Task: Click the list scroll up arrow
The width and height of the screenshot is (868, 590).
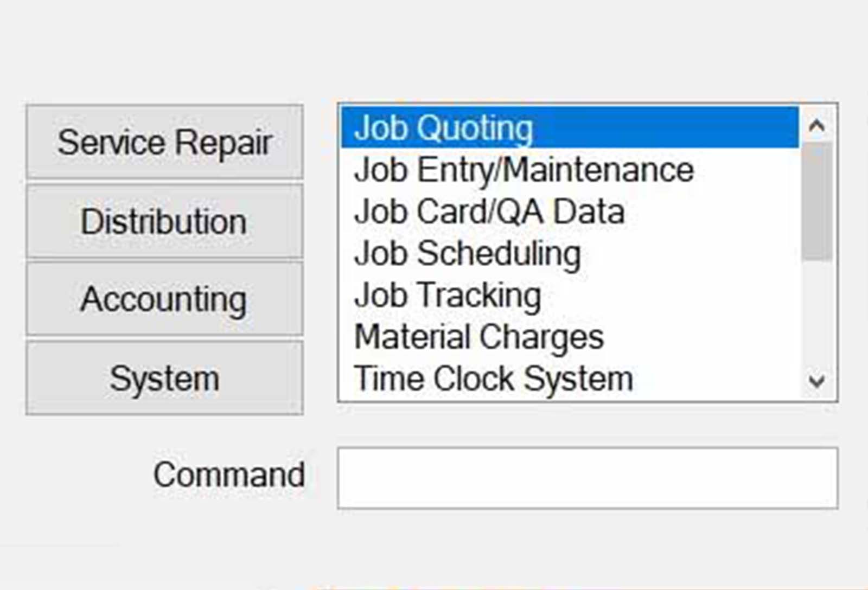Action: pyautogui.click(x=816, y=126)
